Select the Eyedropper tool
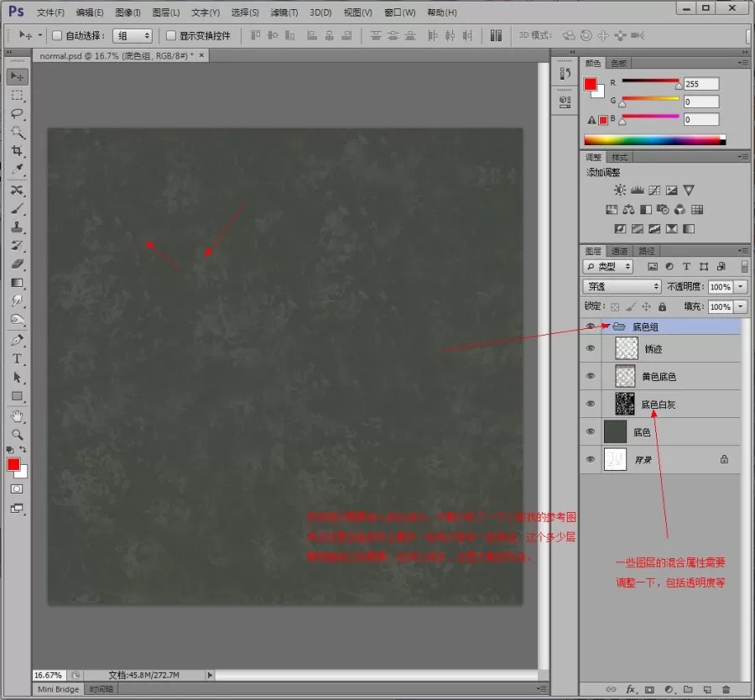 (x=18, y=169)
